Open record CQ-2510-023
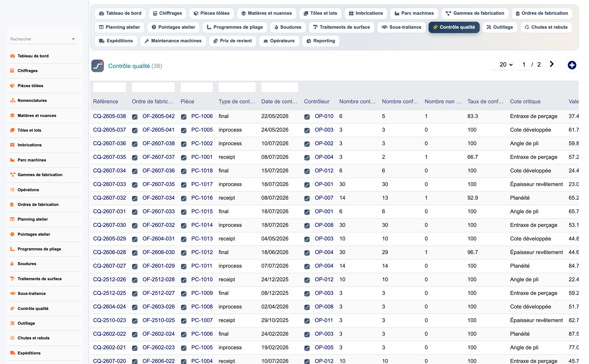 pos(110,320)
